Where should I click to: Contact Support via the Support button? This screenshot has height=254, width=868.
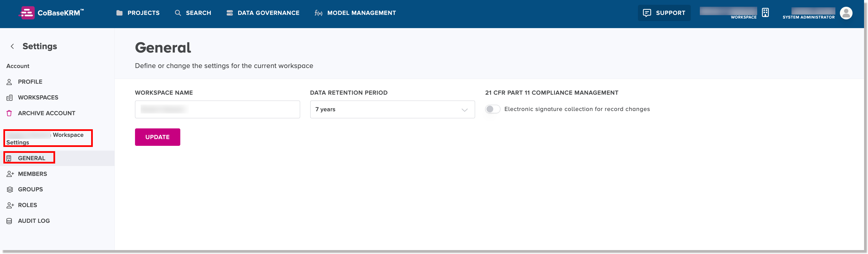pos(664,13)
